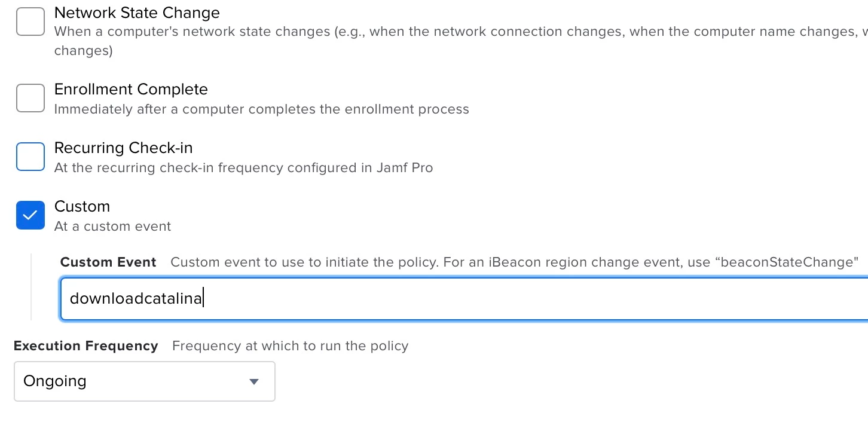Open the Execution Frequency dropdown
The width and height of the screenshot is (868, 422).
pos(144,381)
